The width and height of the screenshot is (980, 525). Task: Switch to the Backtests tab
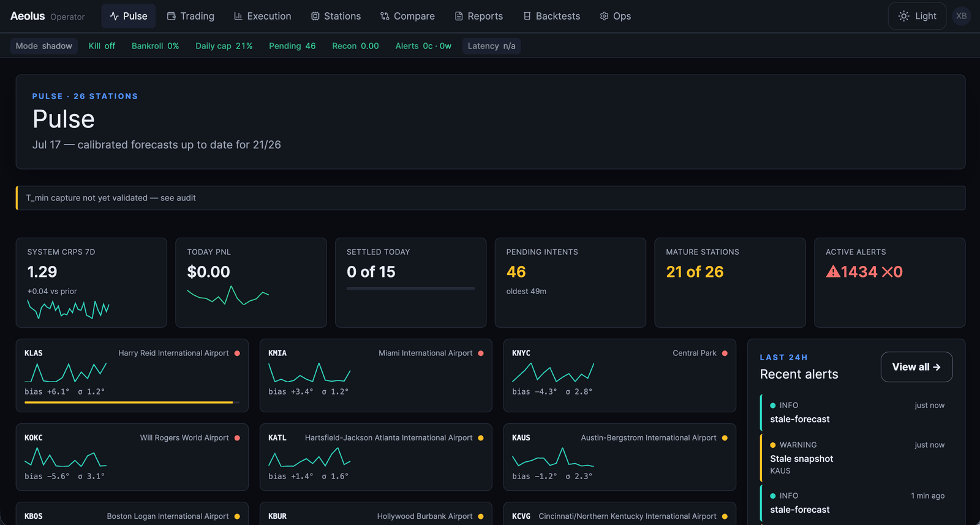click(551, 16)
